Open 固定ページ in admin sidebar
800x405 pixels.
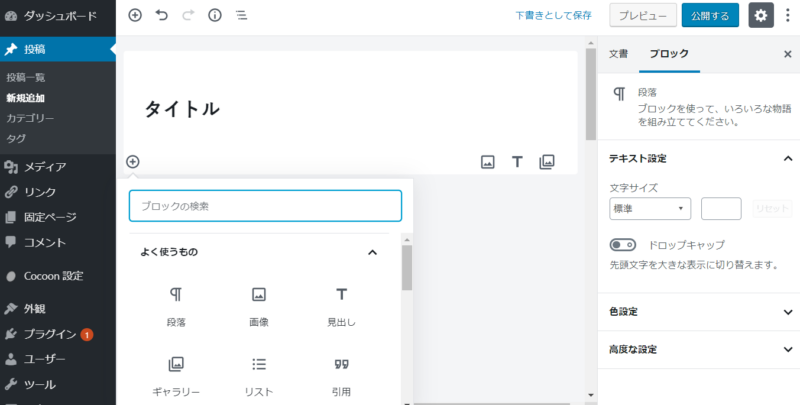click(x=58, y=217)
